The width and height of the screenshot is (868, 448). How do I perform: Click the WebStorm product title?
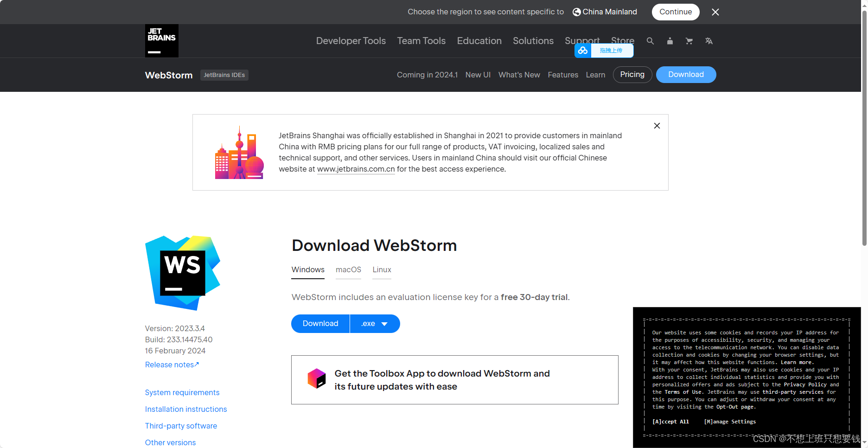pos(169,75)
